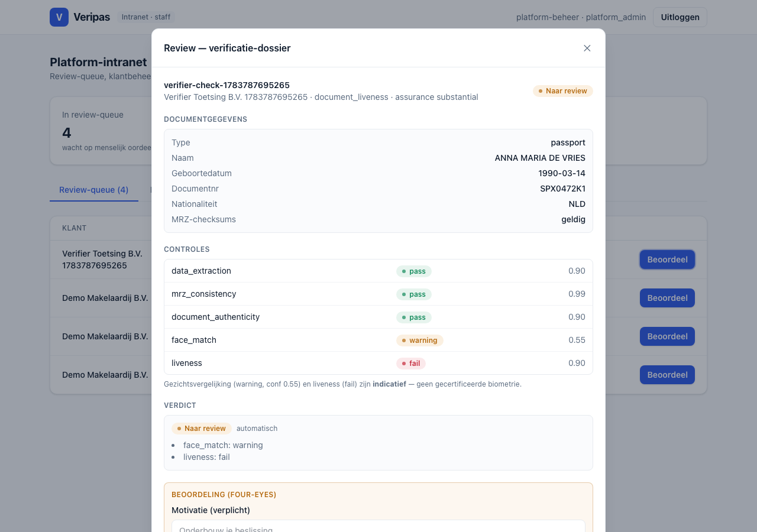Click the DOCUMENTGEGEVENS section heading
The width and height of the screenshot is (757, 532).
pos(205,119)
